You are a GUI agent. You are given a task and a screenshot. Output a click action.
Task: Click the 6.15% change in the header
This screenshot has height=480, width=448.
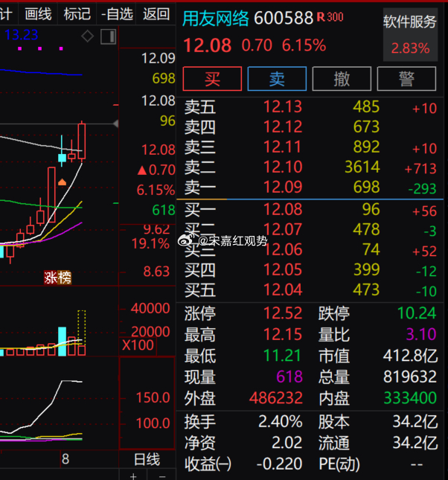pos(304,45)
